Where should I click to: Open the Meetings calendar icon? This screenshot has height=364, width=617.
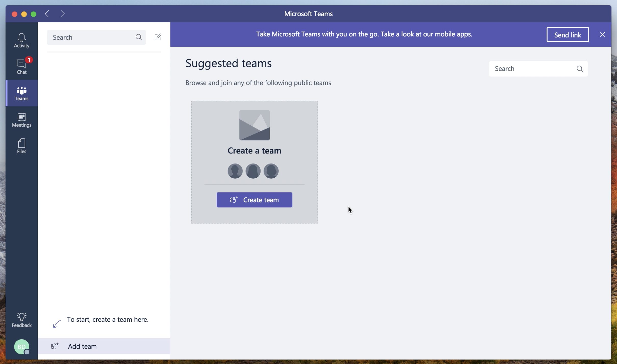coord(21,120)
